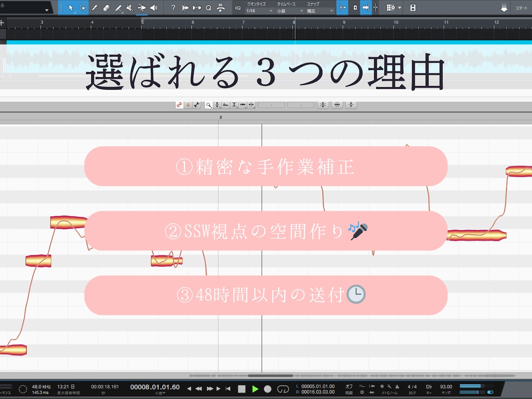Click the Leveling macro button

[x=351, y=105]
